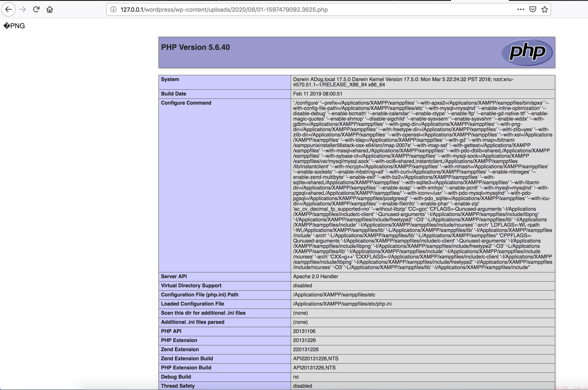The width and height of the screenshot is (588, 390).
Task: Save page to Pocket
Action: point(533,10)
